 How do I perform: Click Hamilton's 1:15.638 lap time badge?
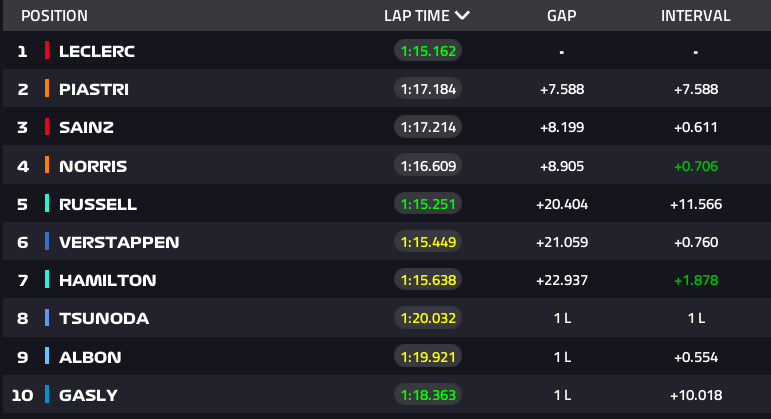click(427, 280)
